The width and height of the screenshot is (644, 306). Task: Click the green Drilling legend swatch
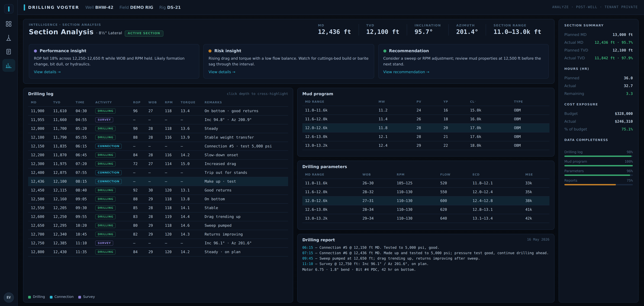pos(30,297)
